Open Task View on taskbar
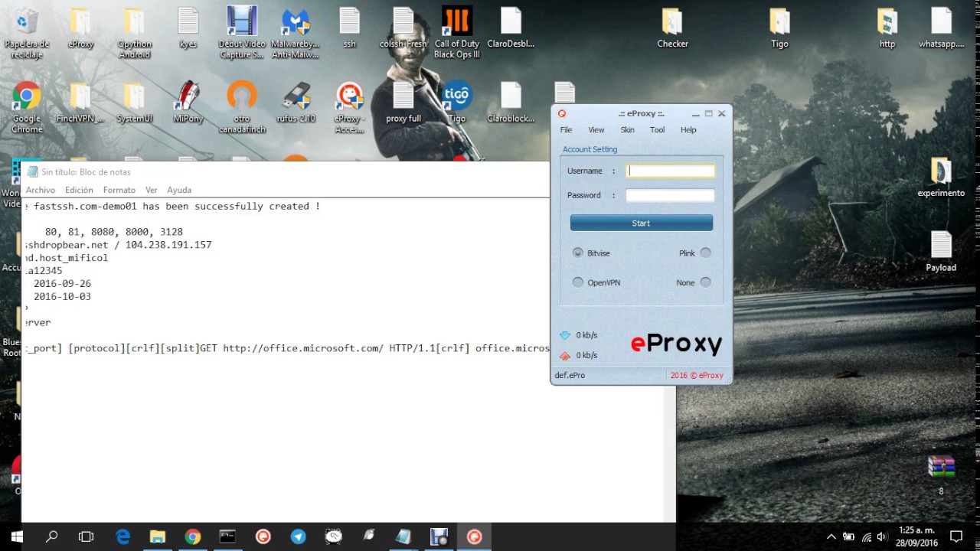This screenshot has height=551, width=980. click(87, 536)
